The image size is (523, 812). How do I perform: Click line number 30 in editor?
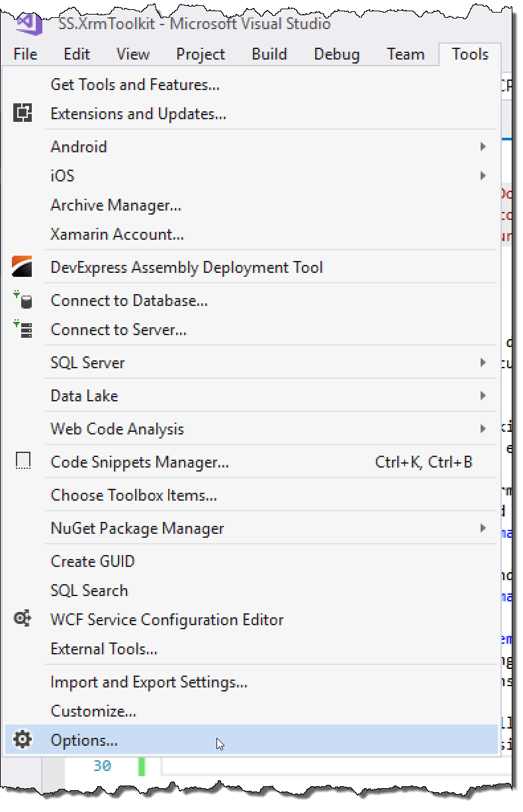(102, 766)
